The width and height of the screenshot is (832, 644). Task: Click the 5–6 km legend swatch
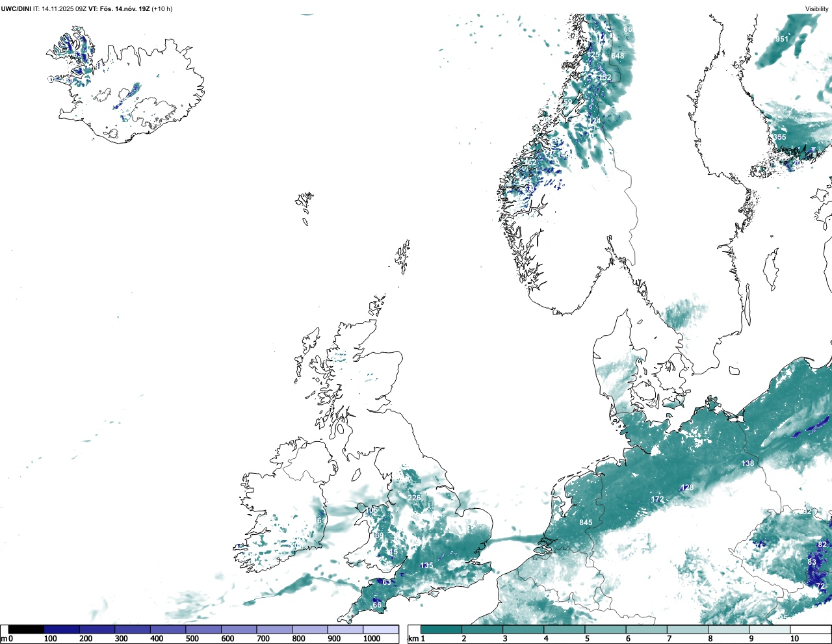click(x=605, y=629)
